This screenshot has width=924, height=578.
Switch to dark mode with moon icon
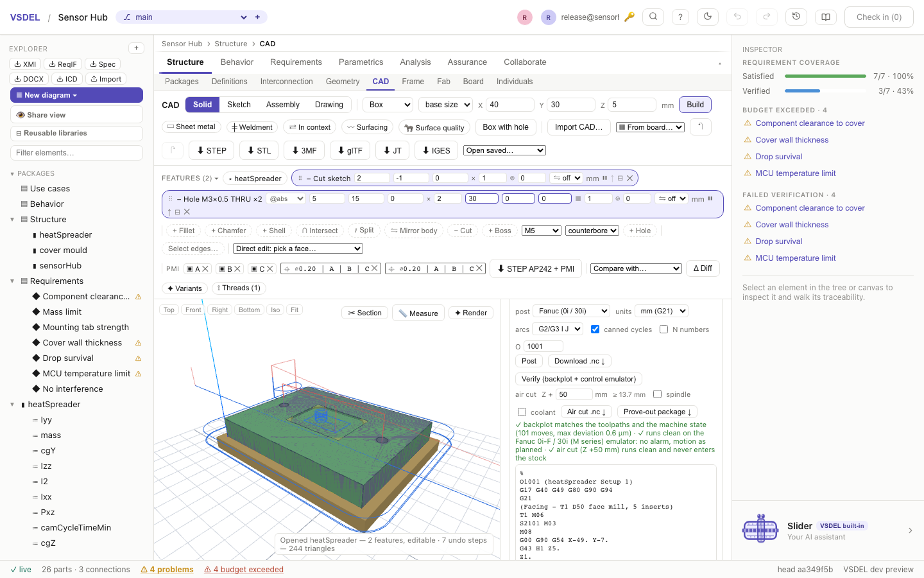708,17
